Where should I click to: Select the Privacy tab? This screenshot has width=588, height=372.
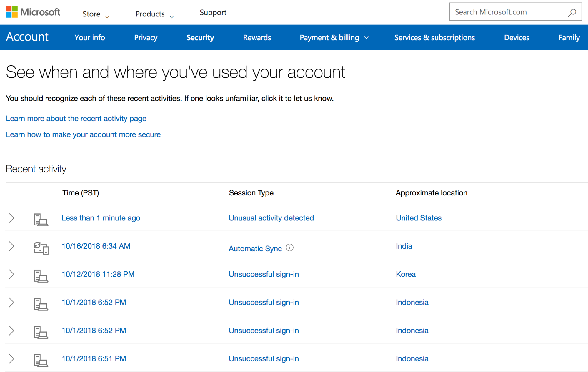click(145, 38)
